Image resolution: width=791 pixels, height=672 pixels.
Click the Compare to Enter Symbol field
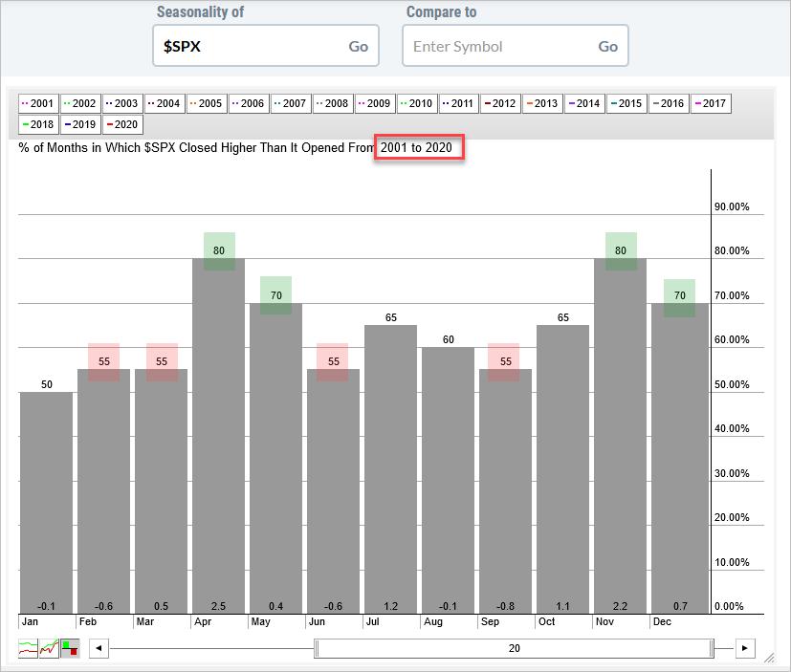coord(497,46)
